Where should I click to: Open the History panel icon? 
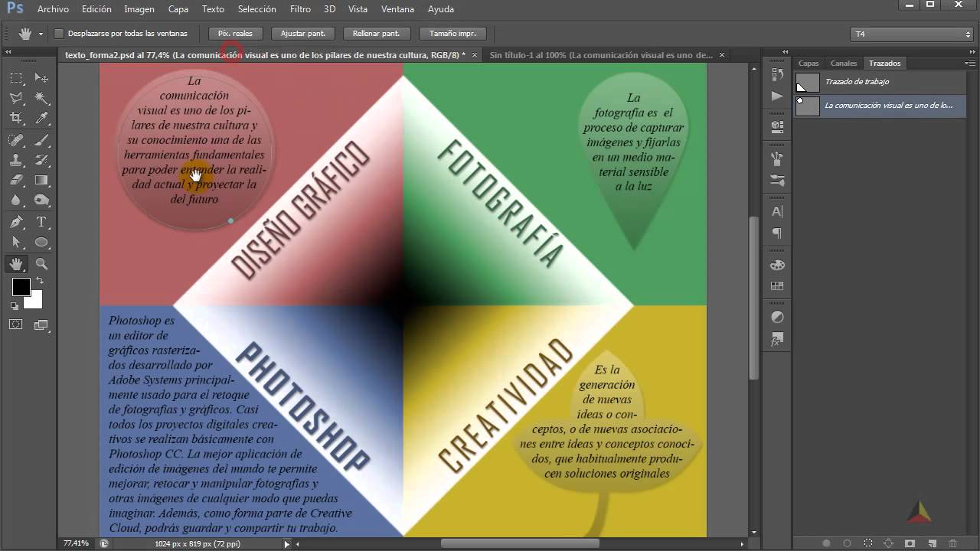pos(777,73)
